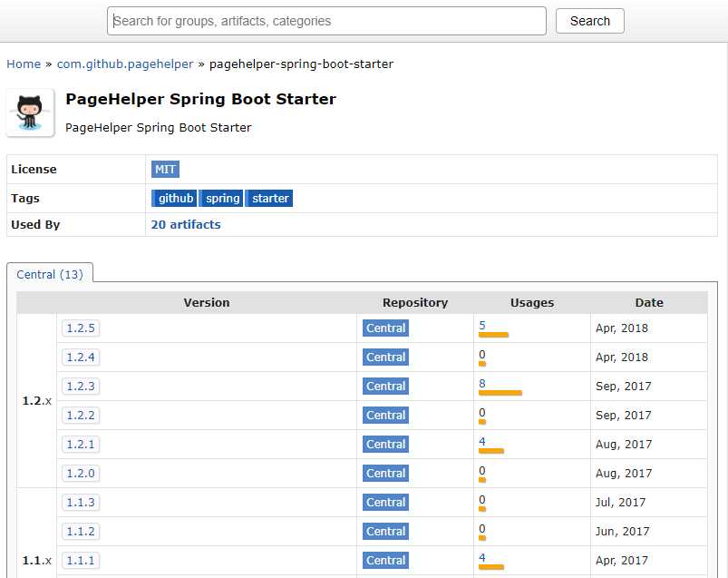The image size is (728, 578).
Task: Click Central repository badge for 1.2.1
Action: point(385,445)
